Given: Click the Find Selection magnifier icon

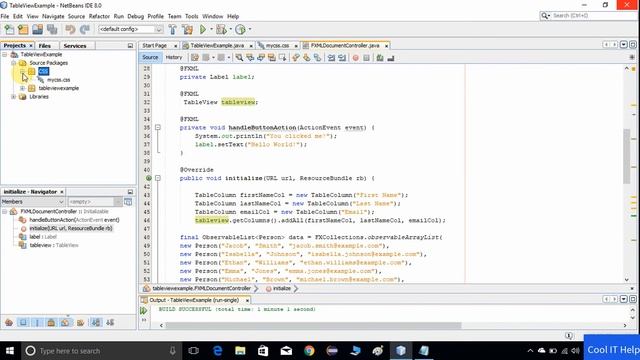Looking at the screenshot, I should coord(239,58).
